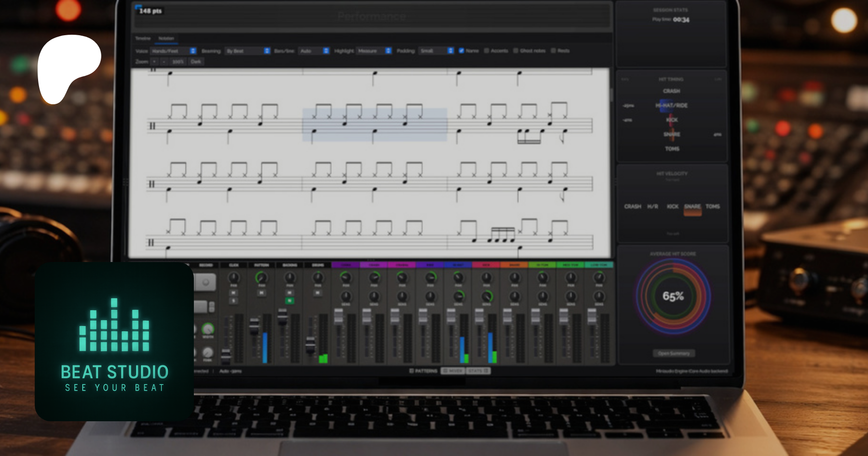The image size is (868, 456).
Task: Click the Dark theme button
Action: (x=196, y=62)
